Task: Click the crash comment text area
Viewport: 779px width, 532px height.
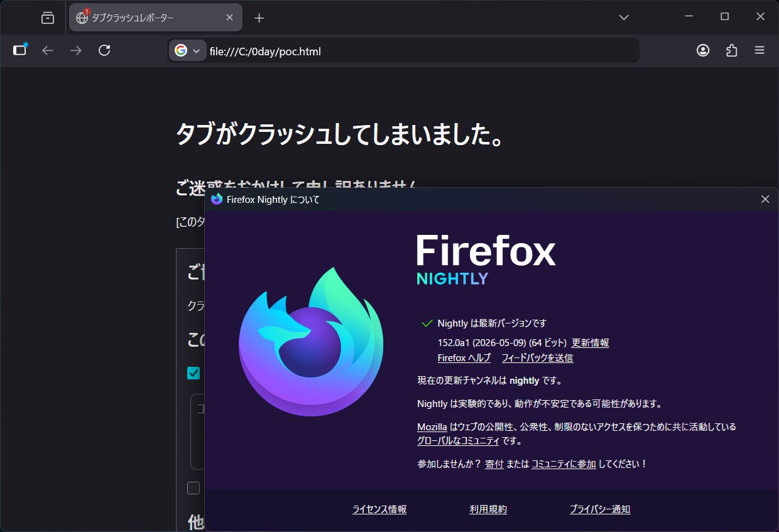Action: (x=197, y=432)
